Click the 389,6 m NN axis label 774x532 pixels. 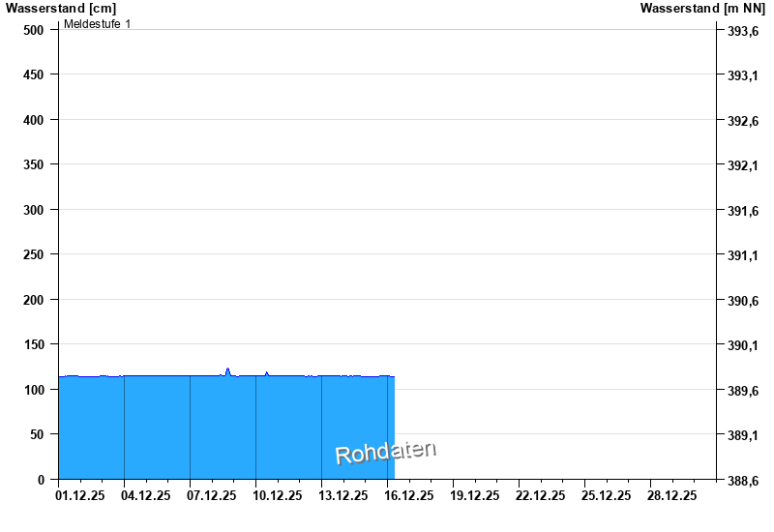click(743, 391)
